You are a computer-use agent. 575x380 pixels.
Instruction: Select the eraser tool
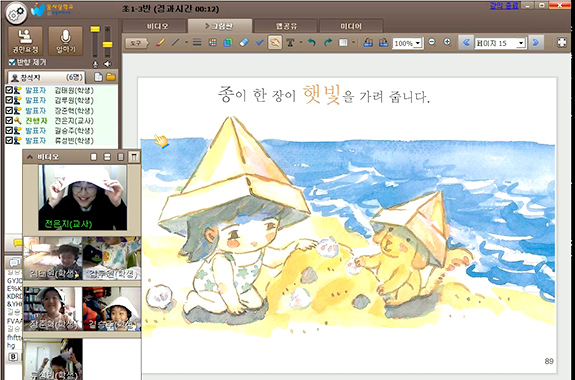[x=244, y=43]
